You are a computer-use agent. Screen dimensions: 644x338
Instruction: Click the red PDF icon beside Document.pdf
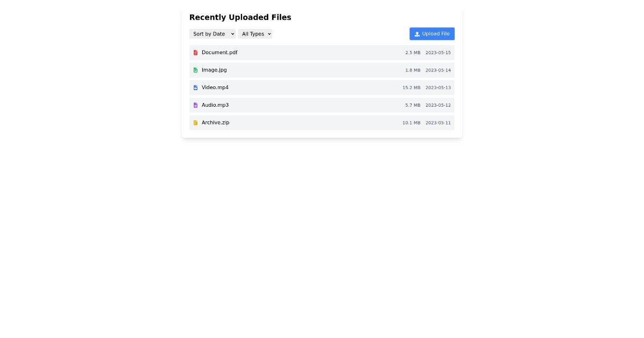pos(195,52)
